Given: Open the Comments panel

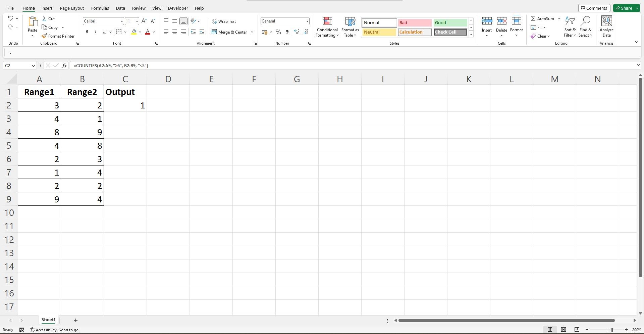Looking at the screenshot, I should (x=594, y=8).
